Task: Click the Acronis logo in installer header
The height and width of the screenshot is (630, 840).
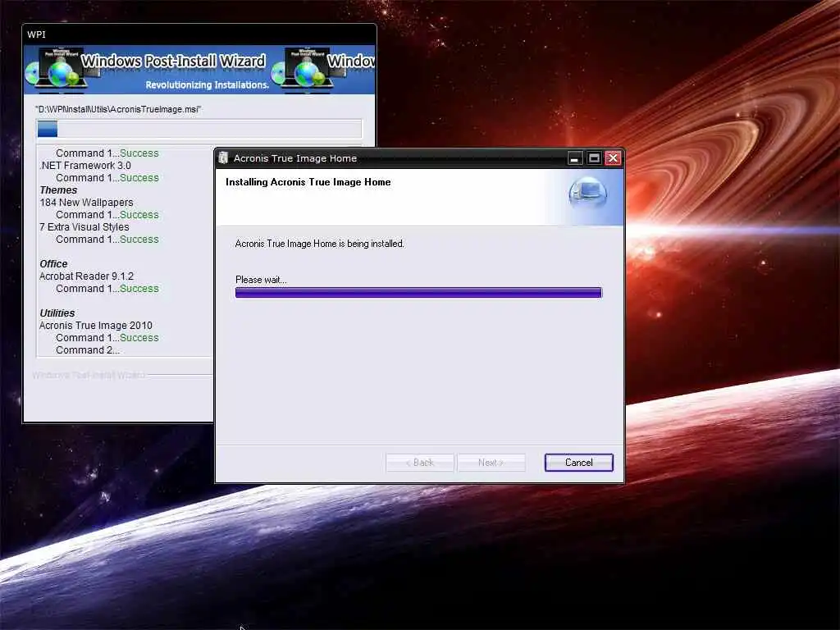Action: pos(587,194)
